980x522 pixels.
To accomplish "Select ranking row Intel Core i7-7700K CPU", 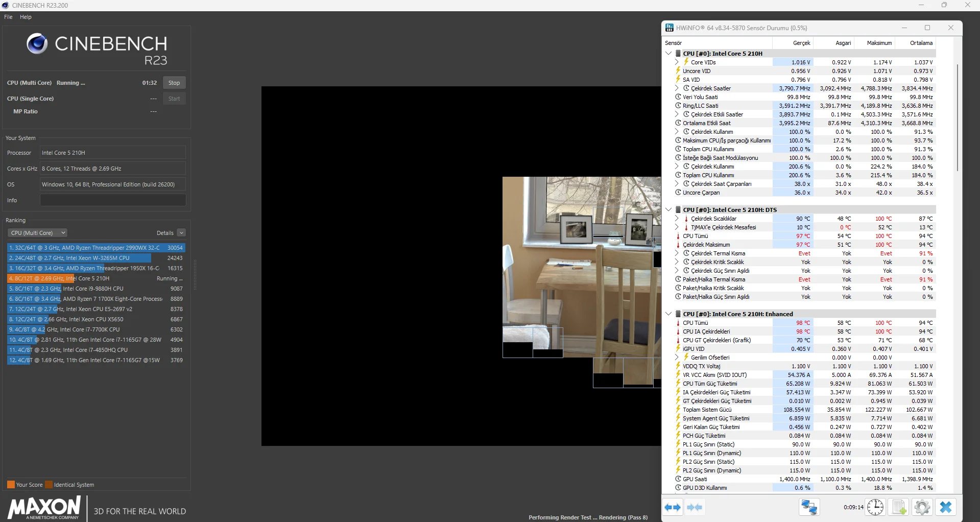I will coord(96,329).
